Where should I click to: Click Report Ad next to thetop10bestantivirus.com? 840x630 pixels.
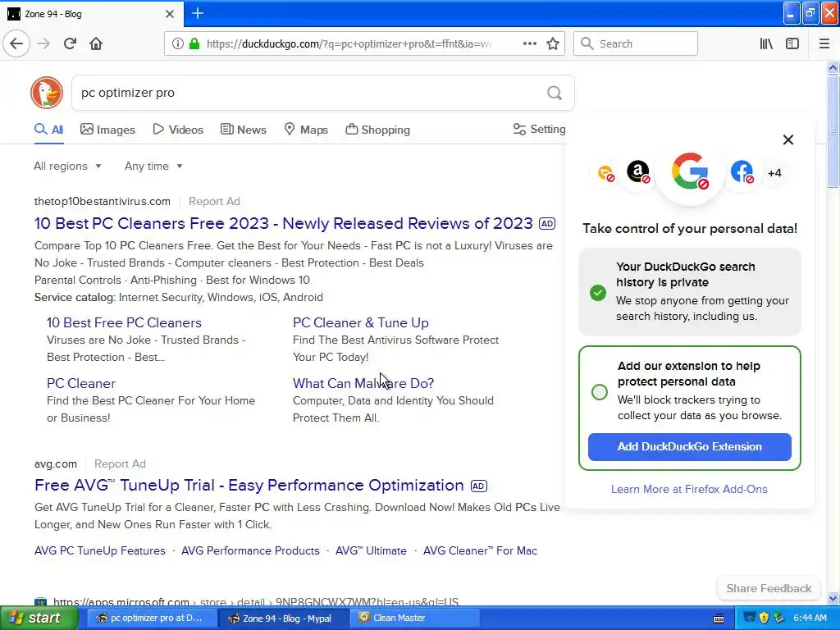pos(214,202)
